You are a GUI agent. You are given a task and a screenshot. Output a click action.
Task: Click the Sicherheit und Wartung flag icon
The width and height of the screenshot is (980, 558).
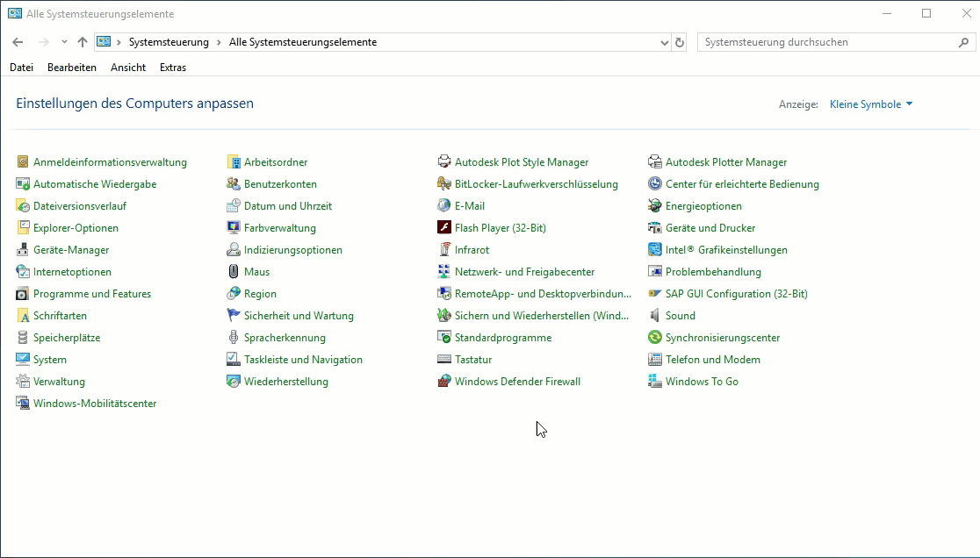(233, 315)
